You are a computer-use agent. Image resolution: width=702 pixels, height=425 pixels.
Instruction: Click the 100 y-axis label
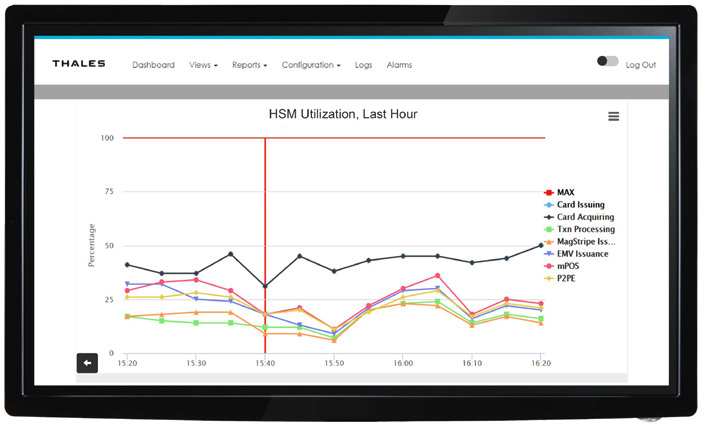(x=107, y=138)
